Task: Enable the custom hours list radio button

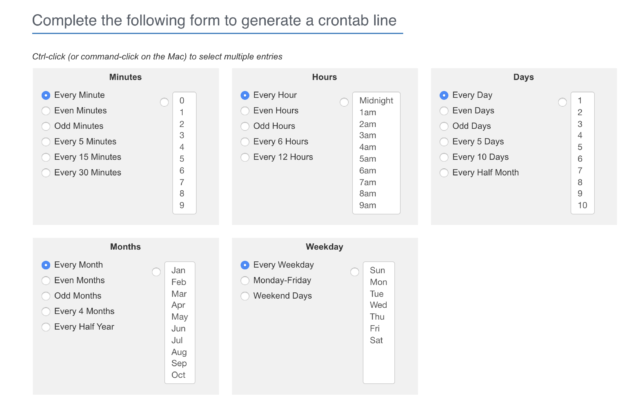Action: (x=344, y=102)
